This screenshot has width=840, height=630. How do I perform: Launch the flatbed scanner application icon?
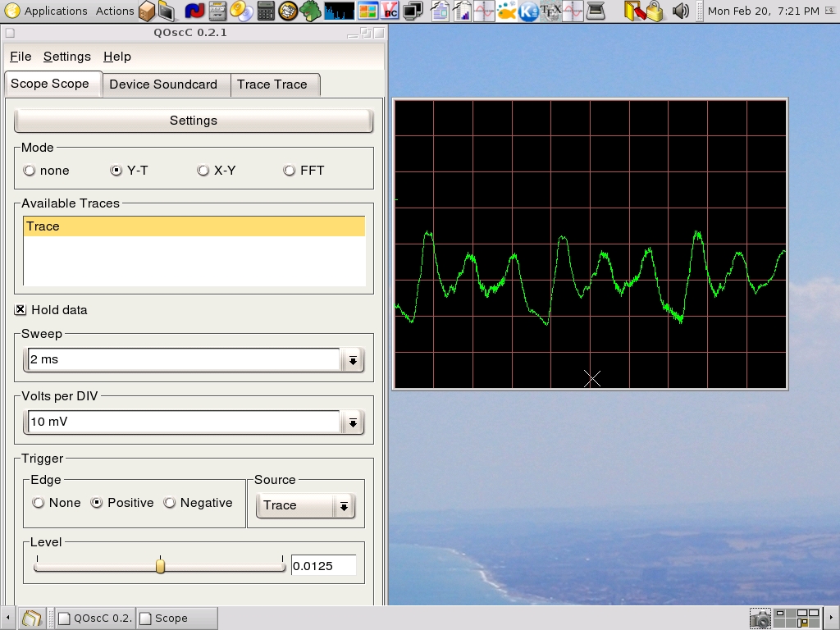point(596,11)
